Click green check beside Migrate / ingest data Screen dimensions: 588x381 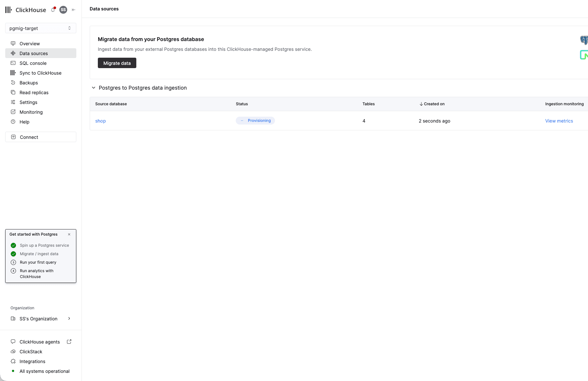[13, 254]
